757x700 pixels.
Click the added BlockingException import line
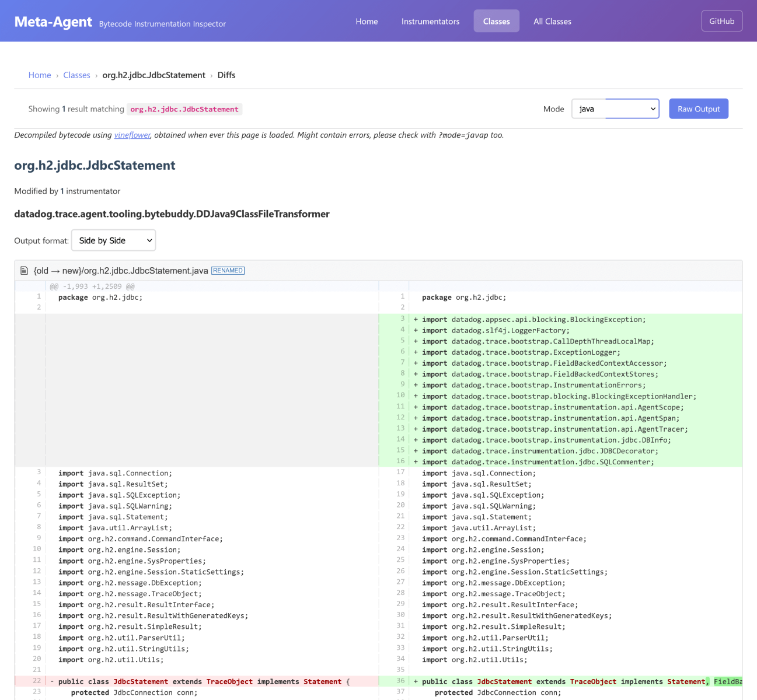pyautogui.click(x=533, y=320)
